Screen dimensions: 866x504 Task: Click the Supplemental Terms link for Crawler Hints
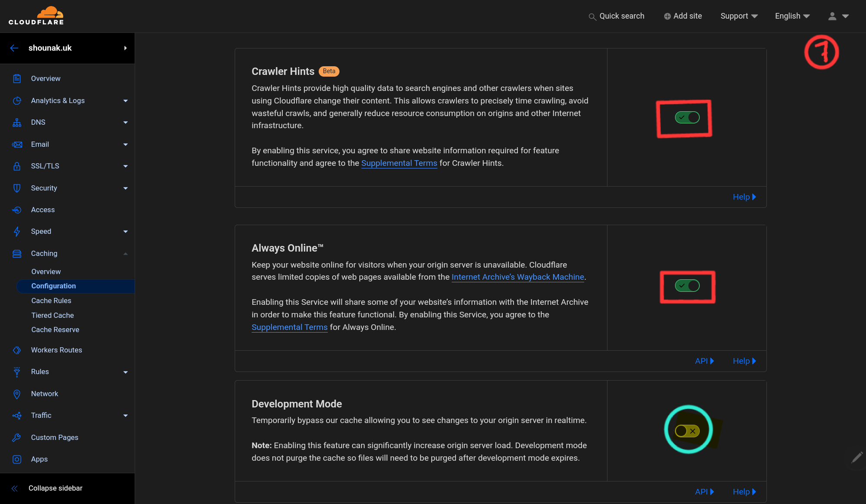point(399,163)
